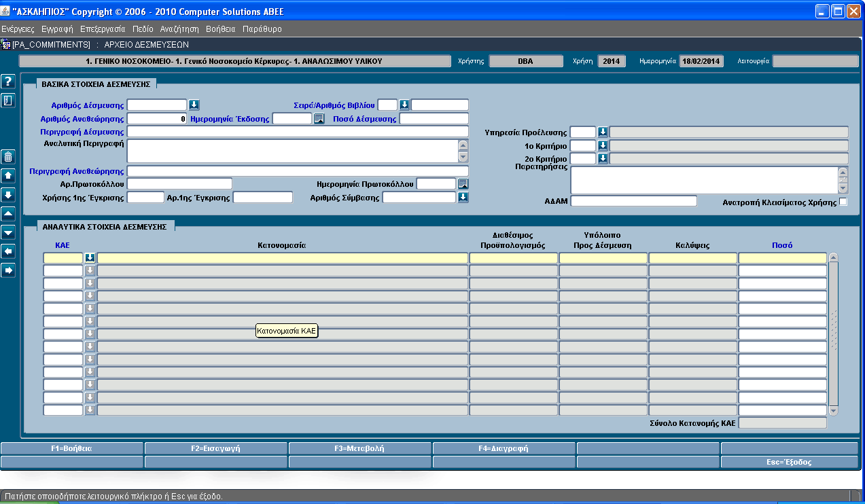
Task: Click first row ΚΑΕ code field
Action: pos(63,258)
